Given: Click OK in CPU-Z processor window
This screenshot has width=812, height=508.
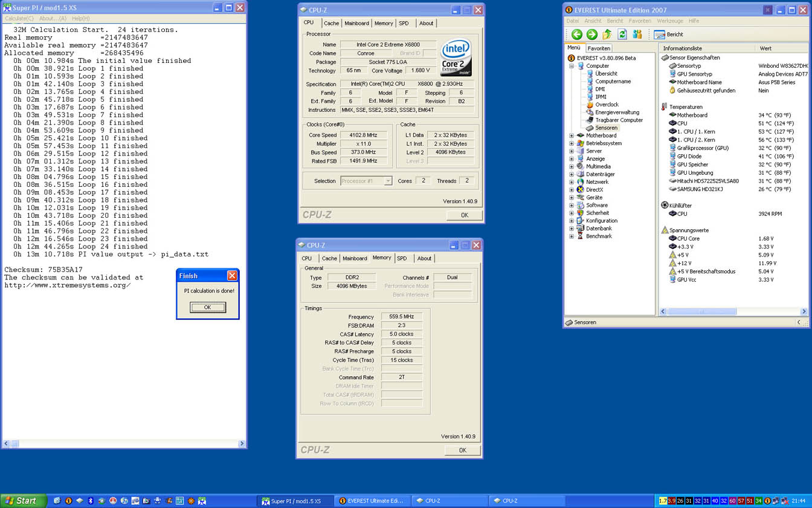Looking at the screenshot, I should [x=464, y=215].
